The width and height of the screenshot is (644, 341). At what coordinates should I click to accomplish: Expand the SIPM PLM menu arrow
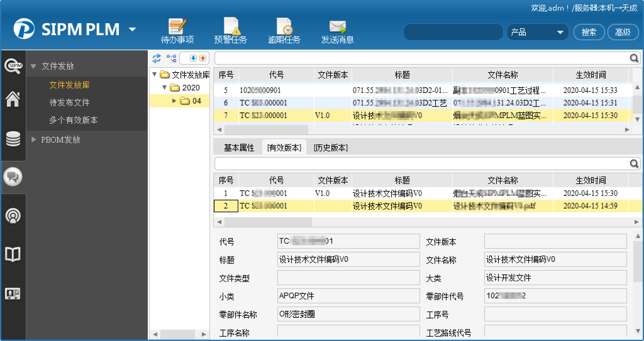coord(132,30)
